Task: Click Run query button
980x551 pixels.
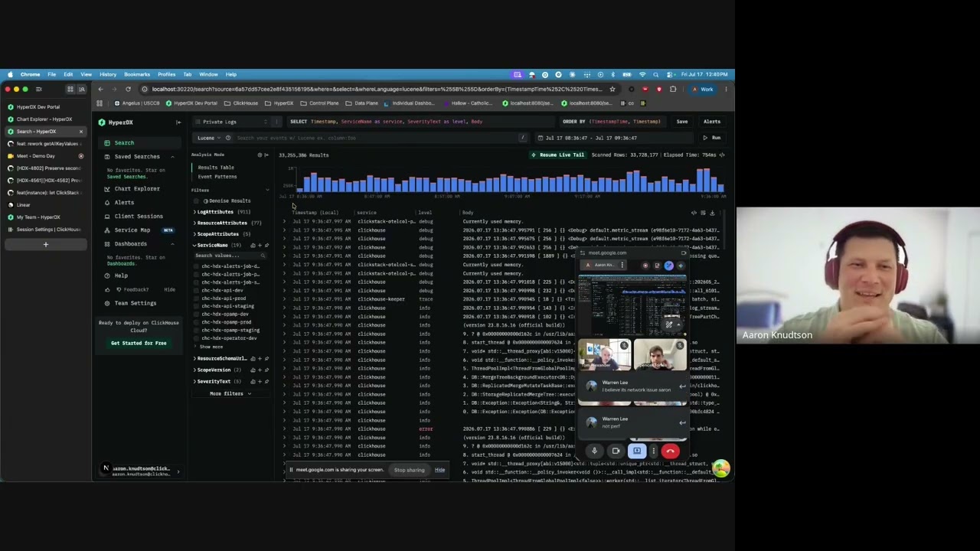Action: pyautogui.click(x=712, y=138)
